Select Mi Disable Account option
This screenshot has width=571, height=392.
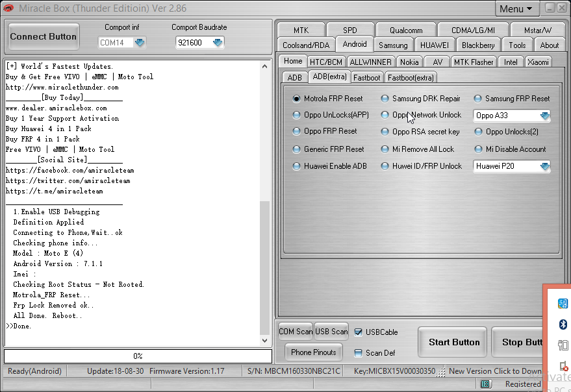(x=510, y=149)
